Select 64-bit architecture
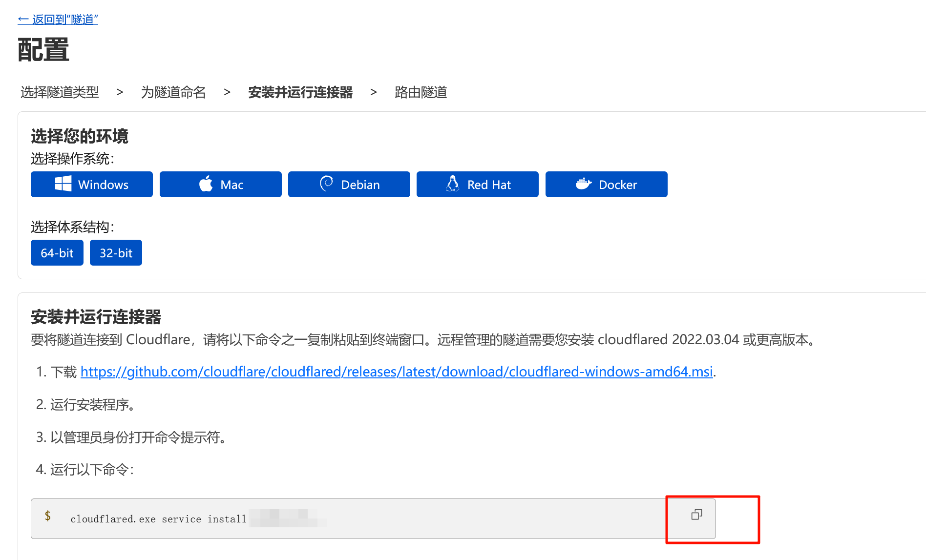Viewport: 926px width, 560px height. coord(57,253)
